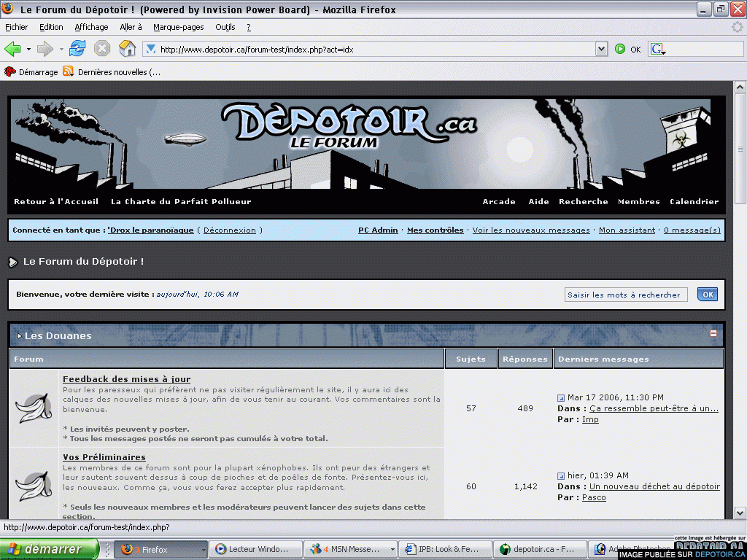This screenshot has width=747, height=560.
Task: Click the Stop loading icon
Action: tap(102, 49)
